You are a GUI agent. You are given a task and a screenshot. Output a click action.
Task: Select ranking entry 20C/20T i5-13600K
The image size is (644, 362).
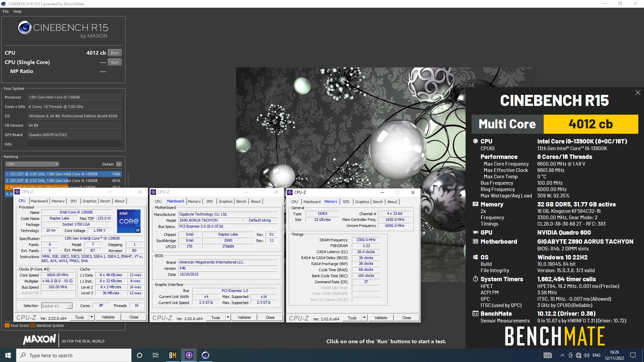tap(63, 181)
